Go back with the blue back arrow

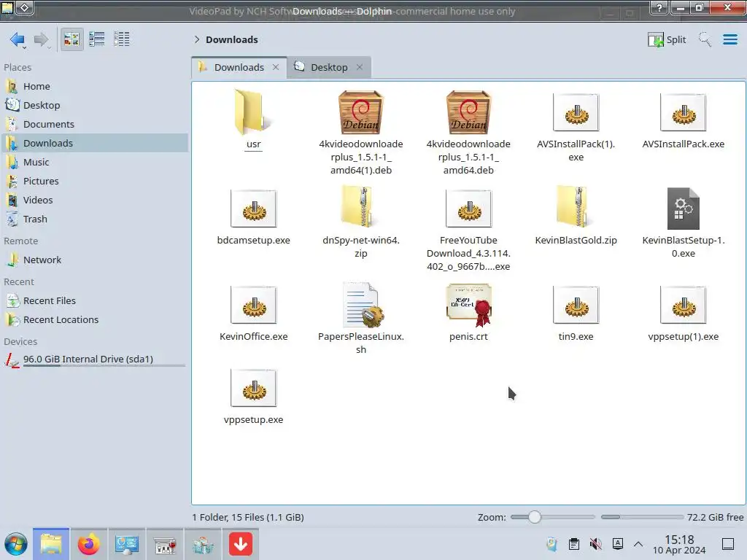tap(18, 39)
